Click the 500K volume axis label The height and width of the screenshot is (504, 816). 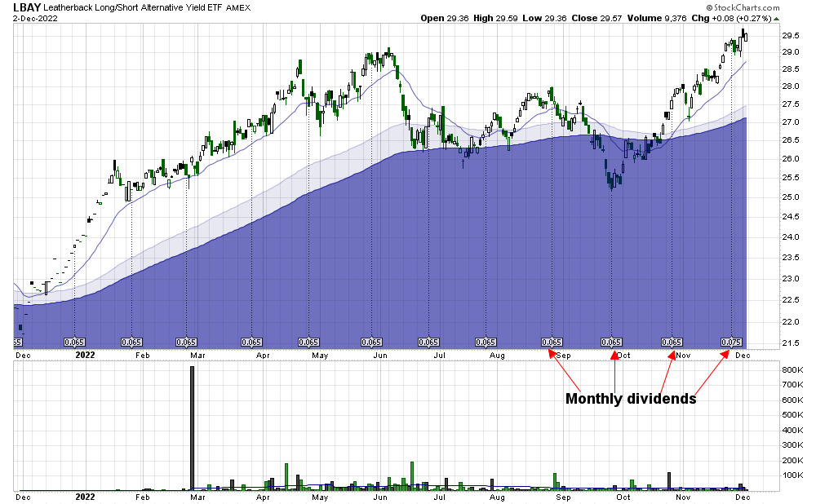(792, 415)
